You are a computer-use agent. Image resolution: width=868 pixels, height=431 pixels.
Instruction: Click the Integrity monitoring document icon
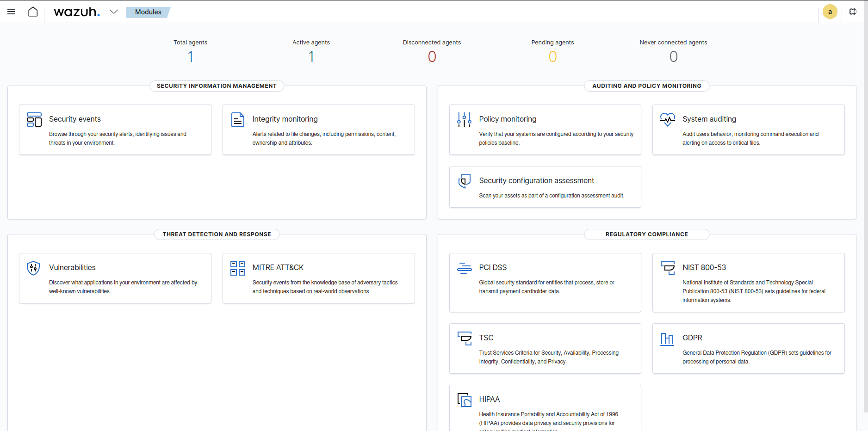pos(237,120)
